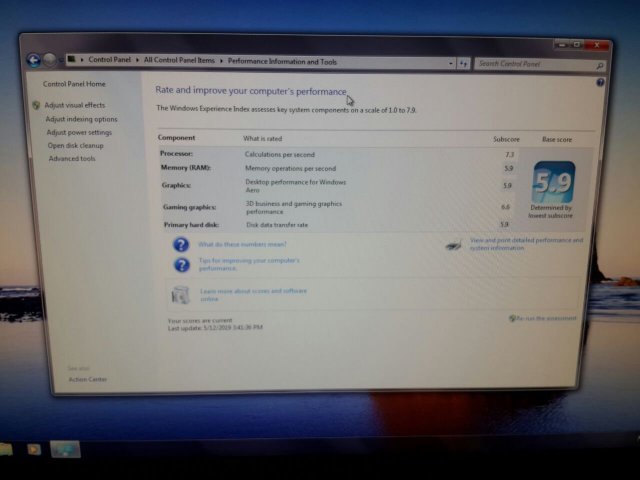Expand arrow after All Control Panel Items
Image resolution: width=640 pixels, height=480 pixels.
[x=221, y=61]
